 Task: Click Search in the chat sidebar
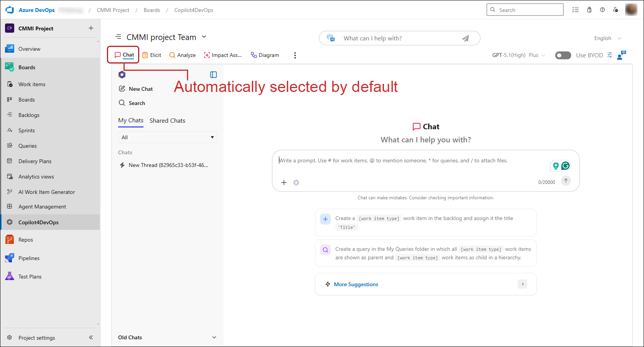click(x=132, y=103)
